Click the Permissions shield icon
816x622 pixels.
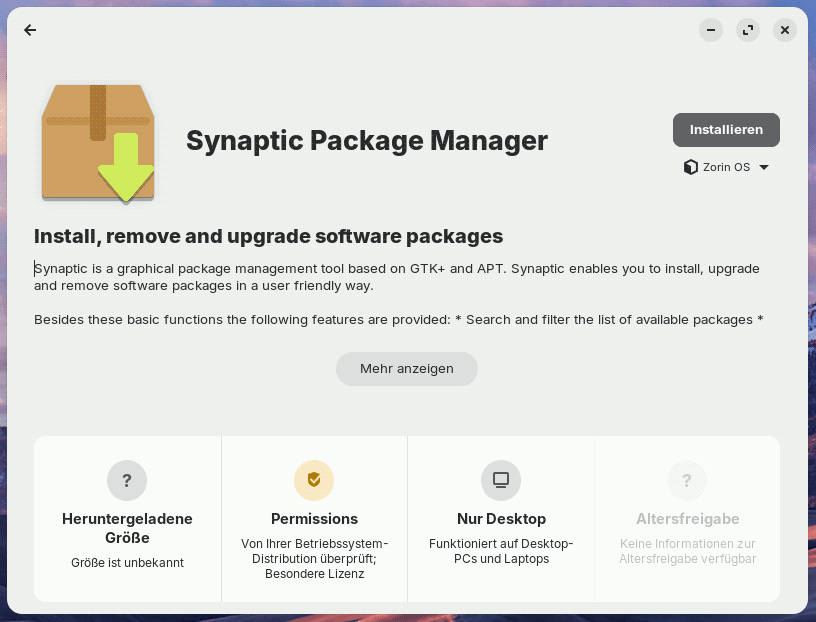[x=314, y=480]
